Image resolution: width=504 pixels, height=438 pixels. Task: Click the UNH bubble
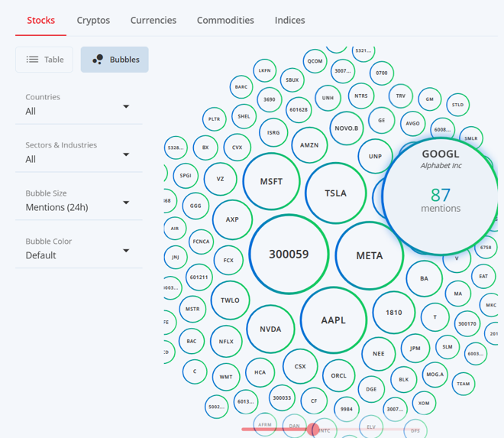coord(328,98)
